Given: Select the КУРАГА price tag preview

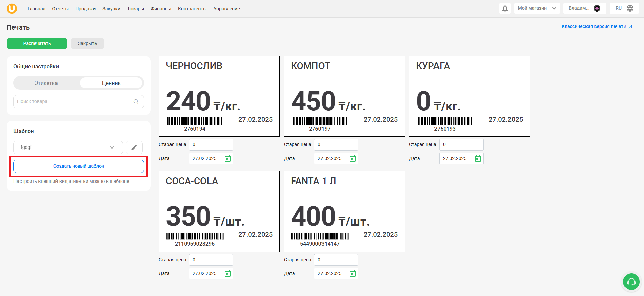Looking at the screenshot, I should (x=469, y=96).
